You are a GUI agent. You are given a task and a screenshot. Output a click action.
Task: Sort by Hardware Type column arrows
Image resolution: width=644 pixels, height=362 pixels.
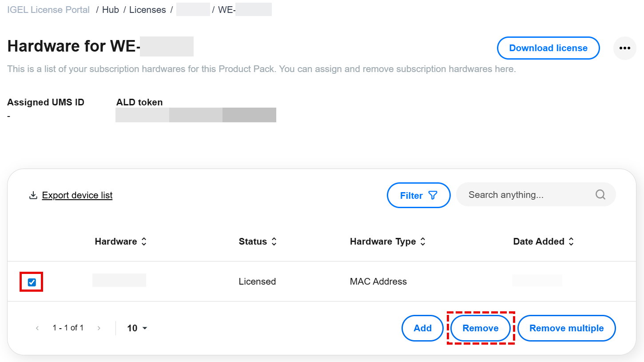click(423, 241)
